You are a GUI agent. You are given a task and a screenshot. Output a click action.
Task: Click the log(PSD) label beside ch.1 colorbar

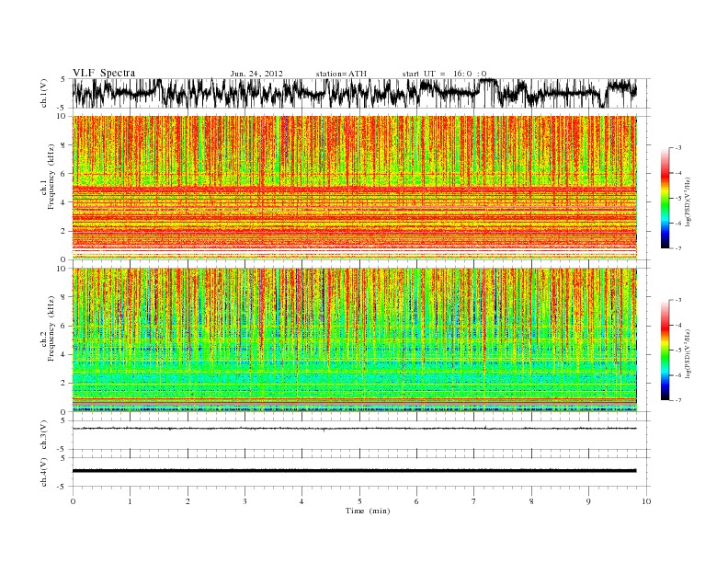click(688, 201)
